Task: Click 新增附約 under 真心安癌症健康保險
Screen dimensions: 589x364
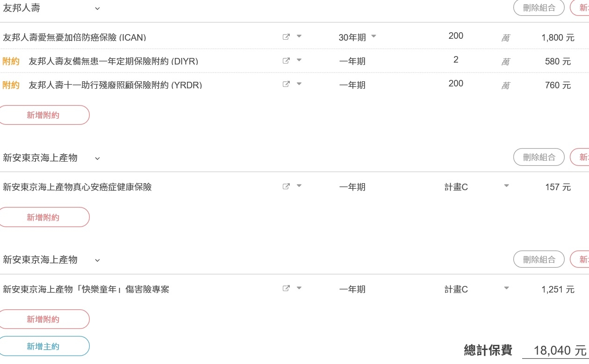Action: (x=43, y=217)
